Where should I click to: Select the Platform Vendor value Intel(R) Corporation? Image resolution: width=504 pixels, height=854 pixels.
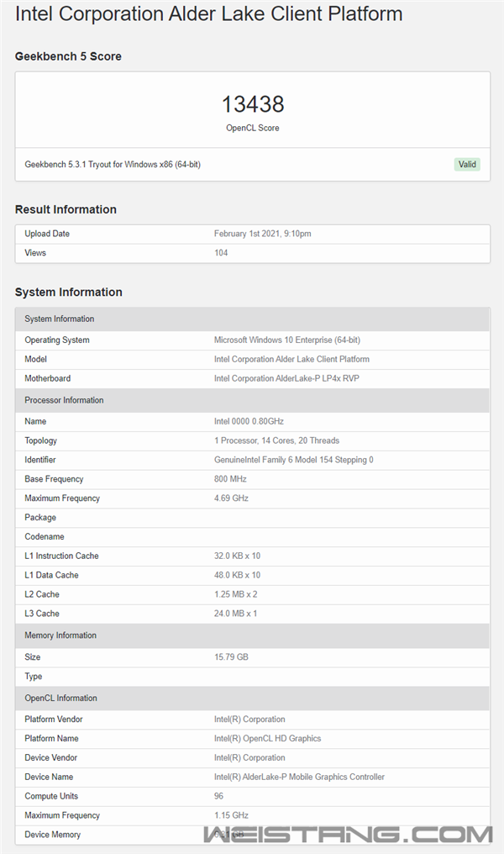click(249, 720)
